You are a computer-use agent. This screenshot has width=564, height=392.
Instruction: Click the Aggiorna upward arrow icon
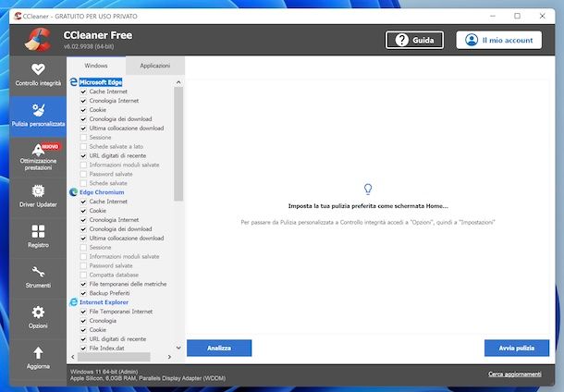(38, 353)
